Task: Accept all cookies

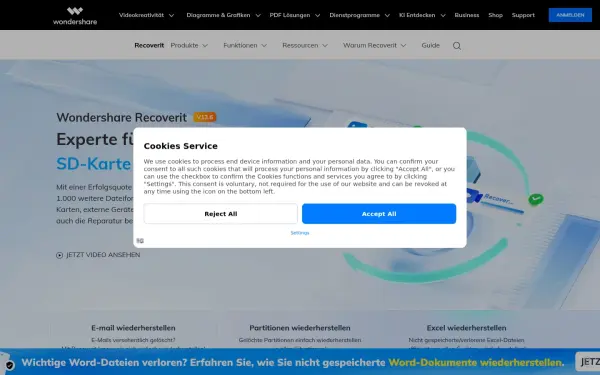Action: point(379,214)
